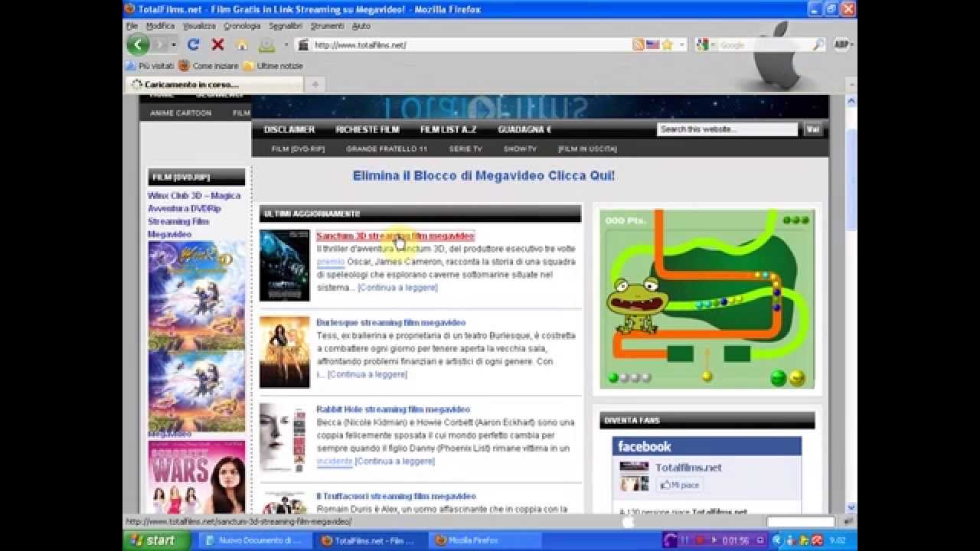The height and width of the screenshot is (551, 980).
Task: Open the Segnalibri menu
Action: pyautogui.click(x=286, y=25)
